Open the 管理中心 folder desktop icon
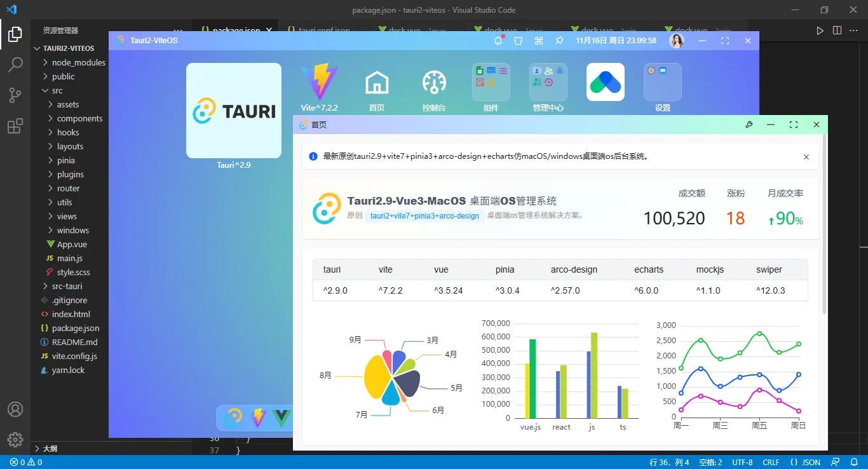The width and height of the screenshot is (868, 469). 548,82
